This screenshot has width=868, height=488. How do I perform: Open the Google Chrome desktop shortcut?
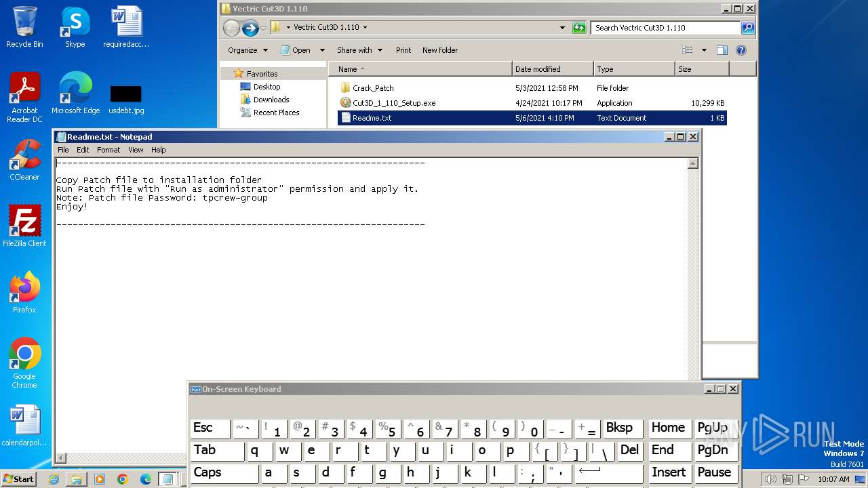(x=24, y=363)
